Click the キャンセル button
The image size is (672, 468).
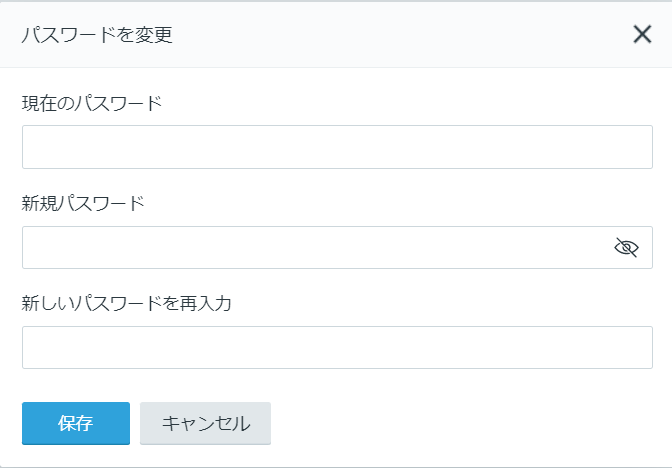point(205,423)
